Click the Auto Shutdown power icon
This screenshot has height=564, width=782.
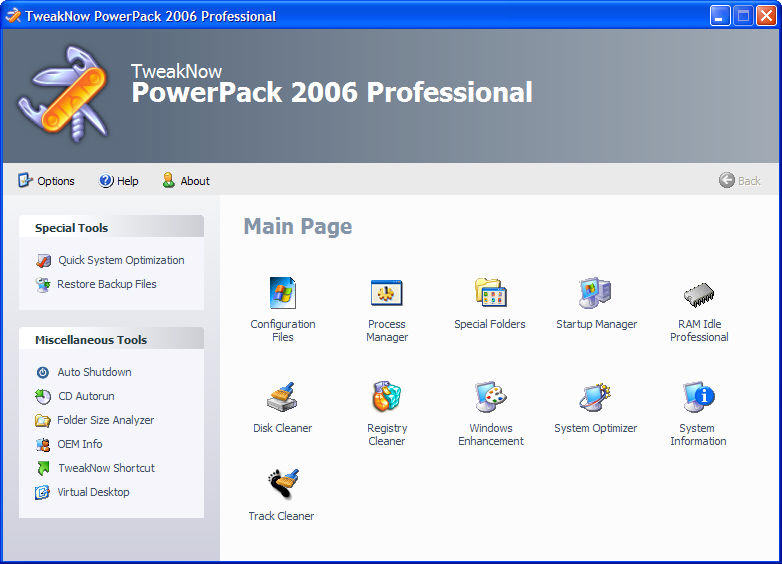[x=43, y=372]
